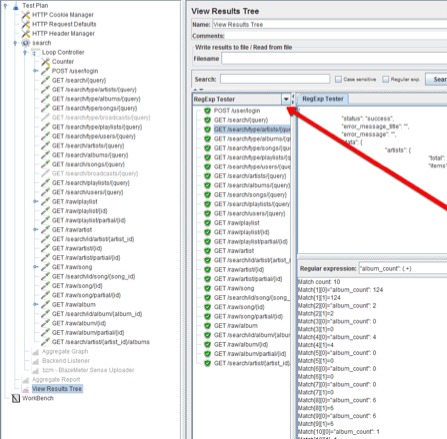The height and width of the screenshot is (439, 447).
Task: Click the Filename input field
Action: (334, 59)
